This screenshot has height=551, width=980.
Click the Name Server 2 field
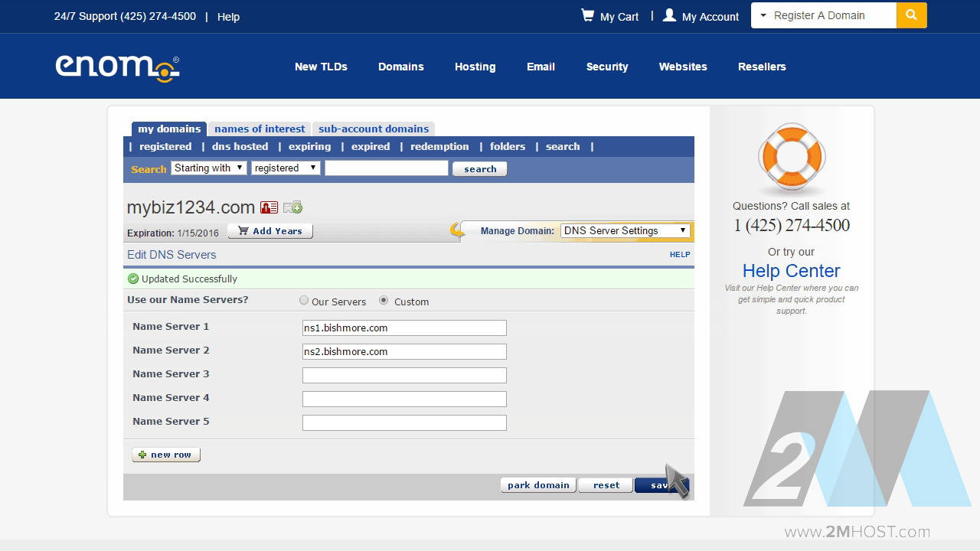pos(404,351)
